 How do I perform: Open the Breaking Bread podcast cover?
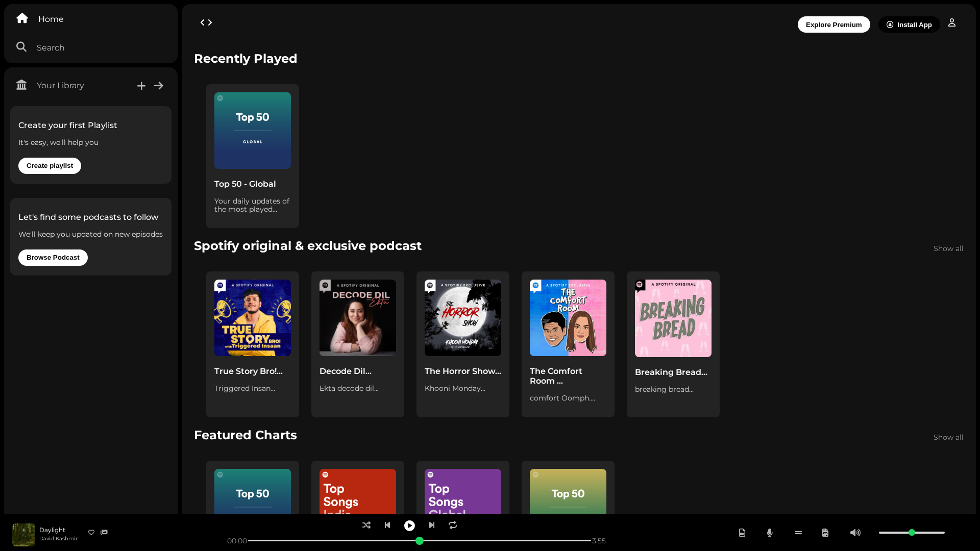[x=673, y=318]
